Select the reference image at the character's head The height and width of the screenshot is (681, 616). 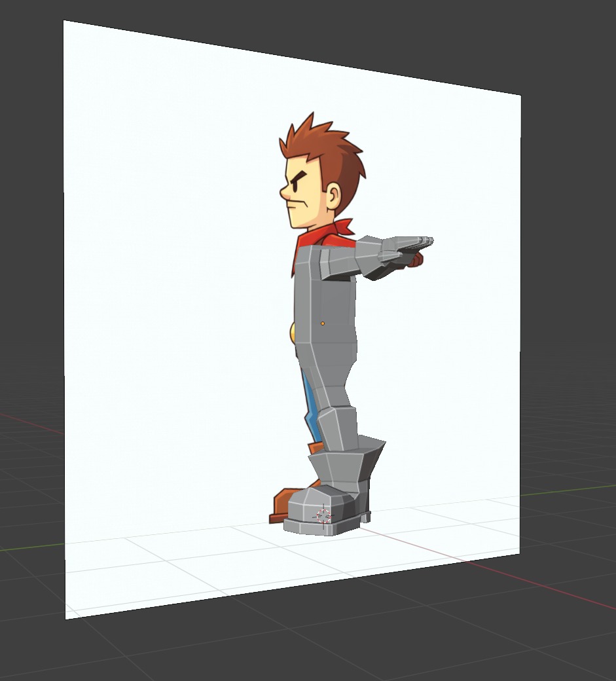(321, 172)
